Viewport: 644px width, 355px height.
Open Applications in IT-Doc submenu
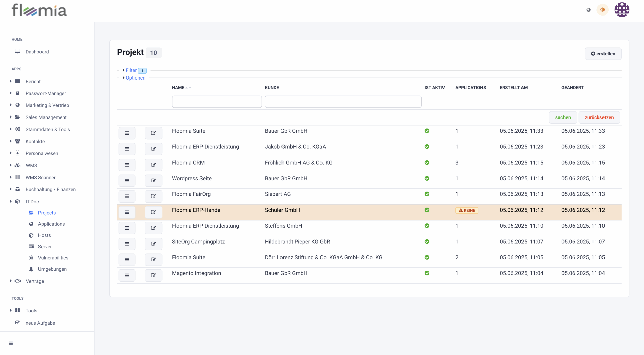[x=51, y=224]
